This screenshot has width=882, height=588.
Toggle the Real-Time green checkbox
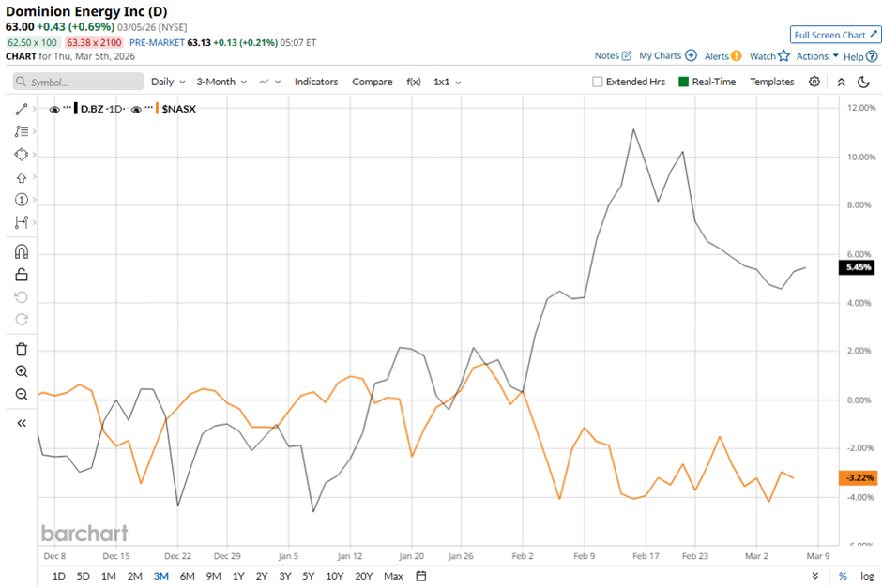(x=683, y=83)
